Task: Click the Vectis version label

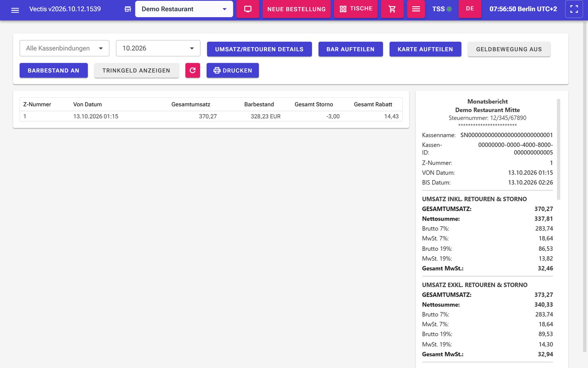Action: (x=65, y=9)
